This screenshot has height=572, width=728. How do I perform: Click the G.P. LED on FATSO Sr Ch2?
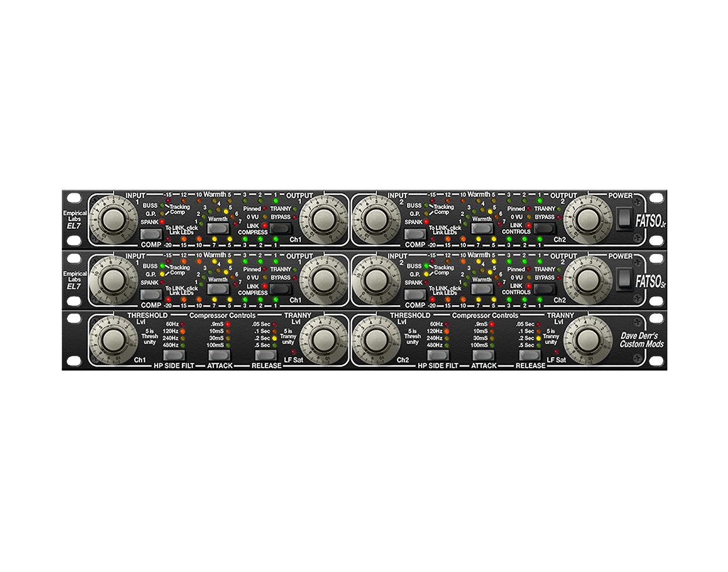426,274
